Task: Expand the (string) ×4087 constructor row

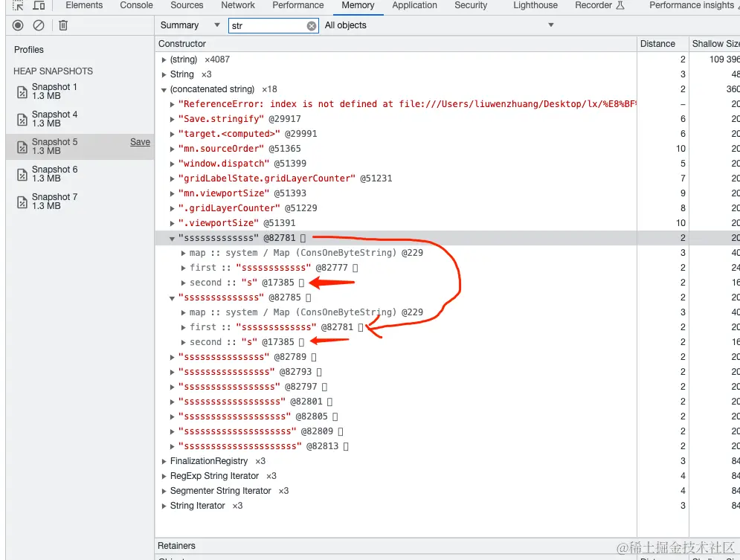Action: 164,60
